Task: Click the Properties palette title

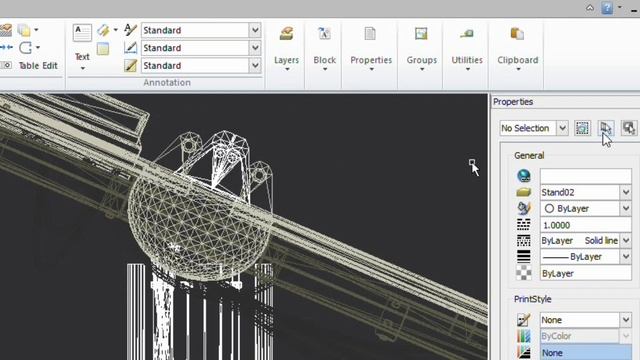Action: coord(513,102)
